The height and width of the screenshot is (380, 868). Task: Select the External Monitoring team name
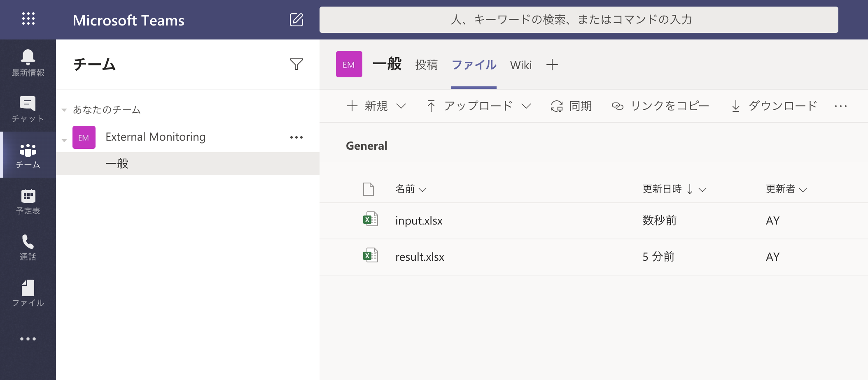(155, 137)
